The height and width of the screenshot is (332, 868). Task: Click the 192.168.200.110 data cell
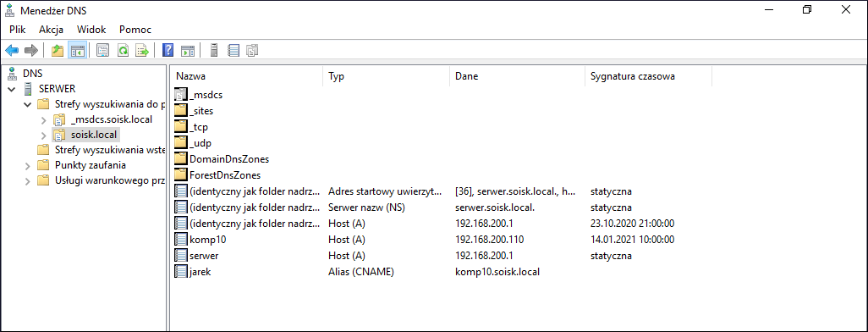click(x=489, y=240)
